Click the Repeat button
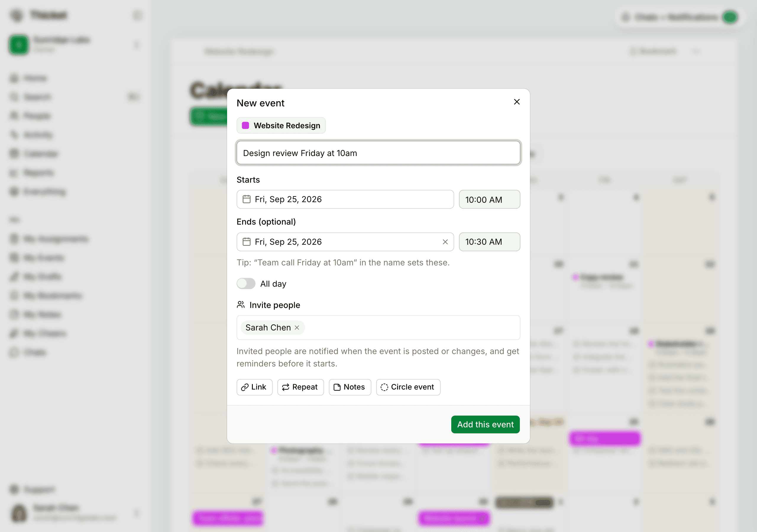The image size is (757, 532). [x=300, y=387]
